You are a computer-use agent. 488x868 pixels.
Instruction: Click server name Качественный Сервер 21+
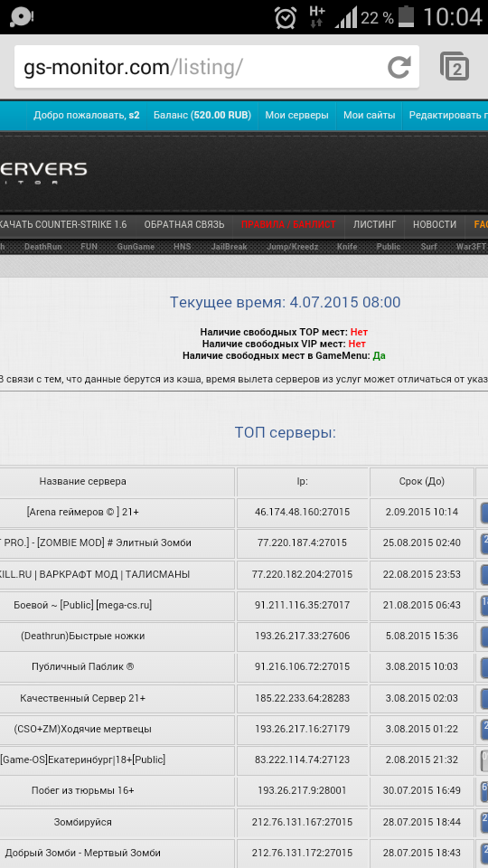pyautogui.click(x=82, y=699)
